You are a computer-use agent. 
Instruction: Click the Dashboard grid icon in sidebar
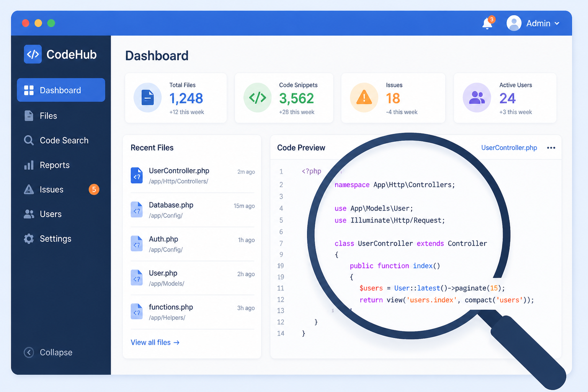[x=29, y=90]
